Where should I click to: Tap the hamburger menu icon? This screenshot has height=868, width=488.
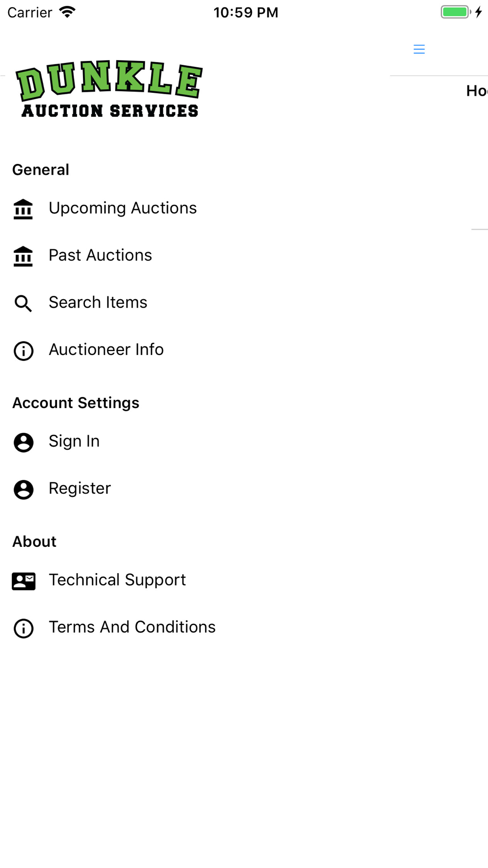coord(419,49)
